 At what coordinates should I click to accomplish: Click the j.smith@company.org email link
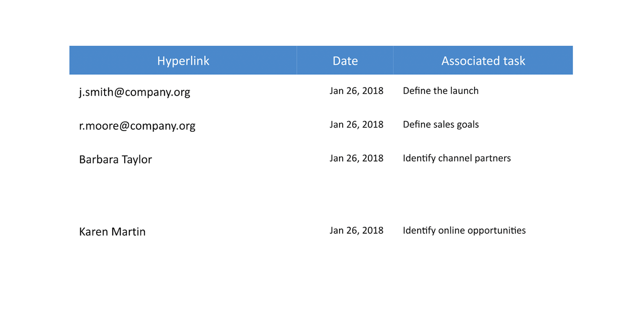[134, 92]
